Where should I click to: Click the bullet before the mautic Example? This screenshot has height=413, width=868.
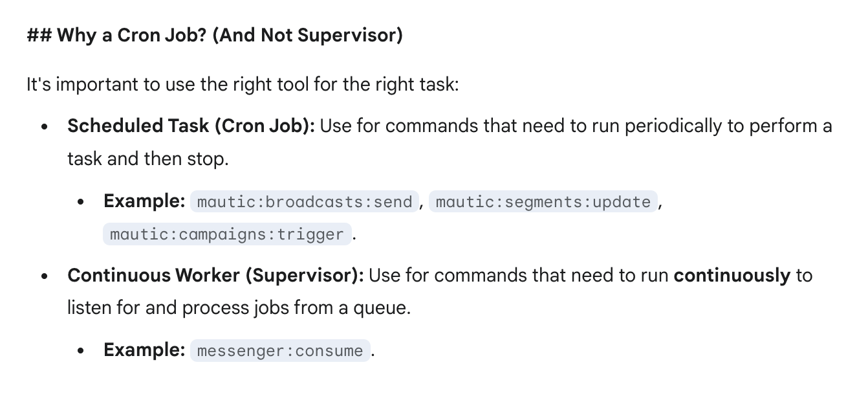coord(81,202)
